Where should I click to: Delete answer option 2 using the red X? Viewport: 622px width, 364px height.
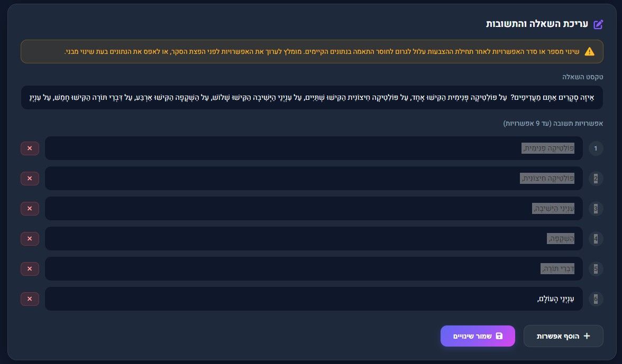point(30,178)
